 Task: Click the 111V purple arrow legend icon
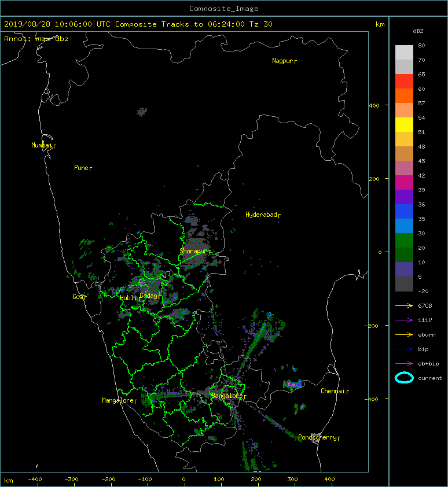coord(404,320)
